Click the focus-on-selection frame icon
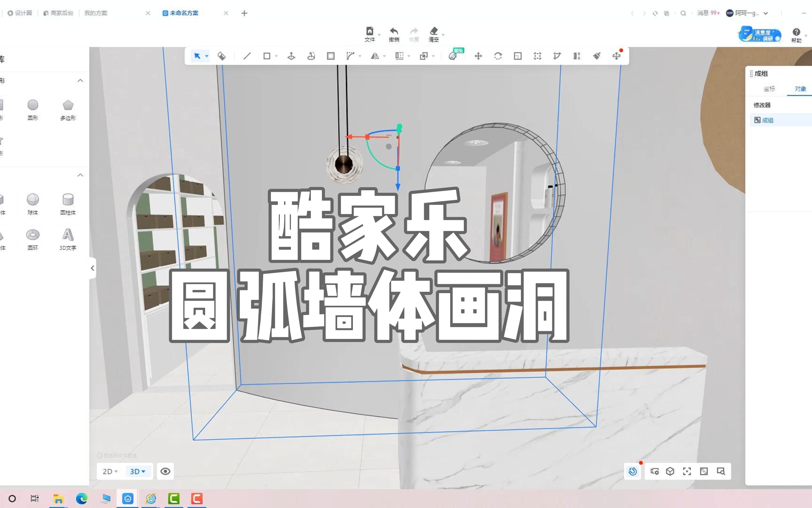The height and width of the screenshot is (508, 812). pos(687,471)
